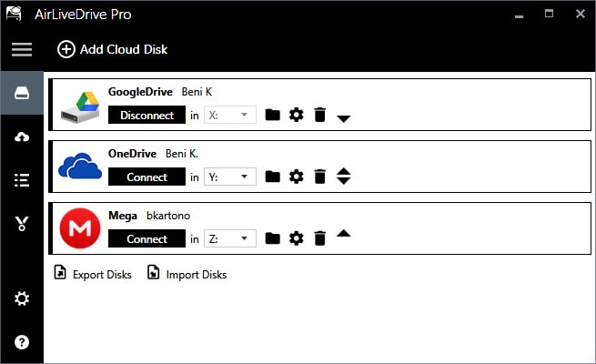Move GoogleDrive disk down with arrow
The image size is (596, 364).
[x=344, y=119]
